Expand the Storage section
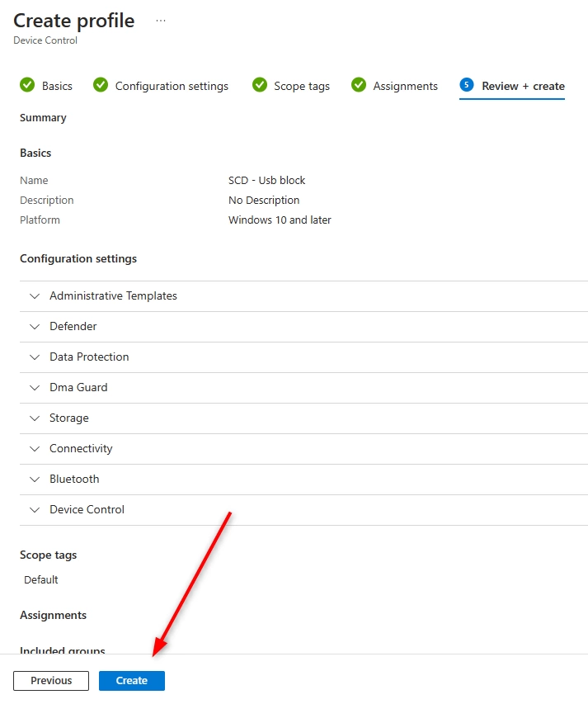Screen dimensions: 588x704 34,418
